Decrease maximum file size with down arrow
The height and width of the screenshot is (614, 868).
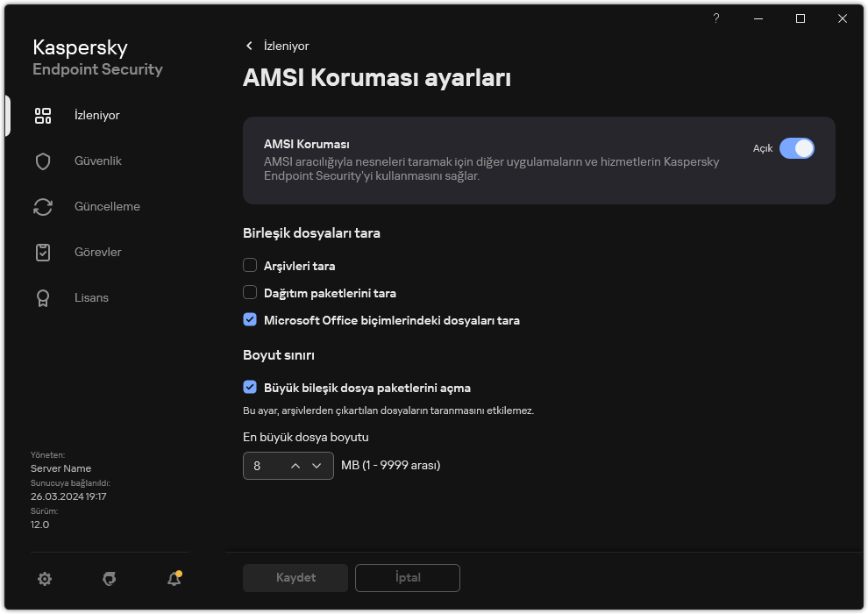(318, 466)
